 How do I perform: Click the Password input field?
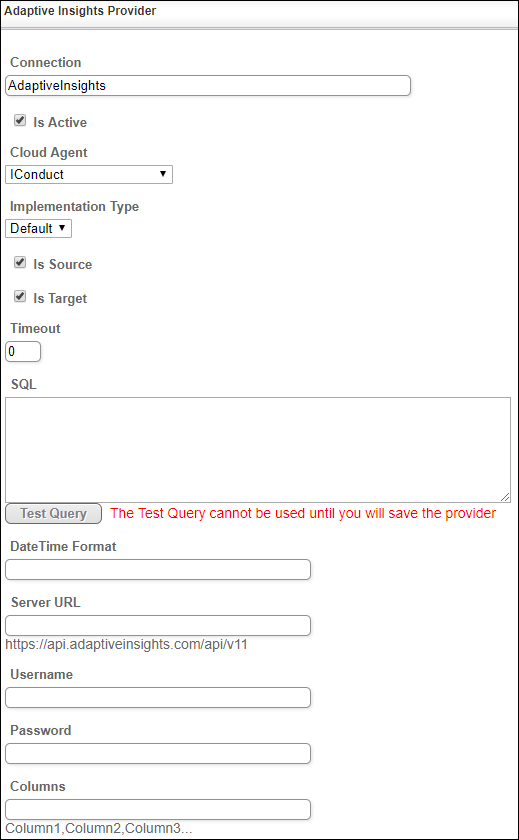pos(158,753)
